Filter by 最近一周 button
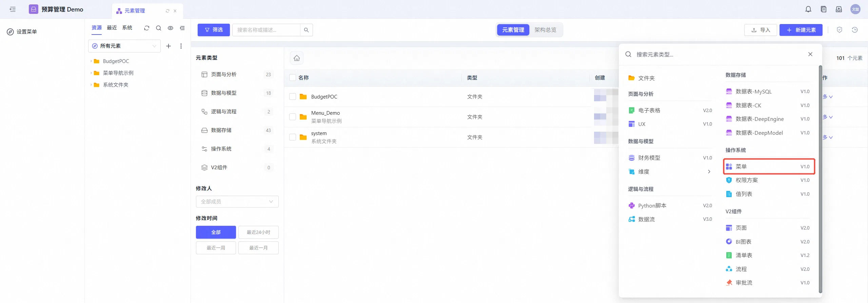Screen dimensions: 868x303 tap(216, 248)
